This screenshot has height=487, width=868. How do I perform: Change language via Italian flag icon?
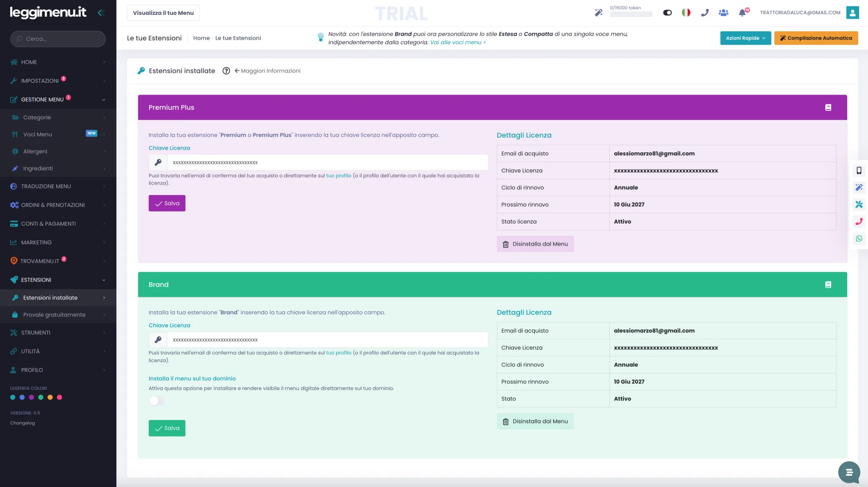(x=686, y=13)
